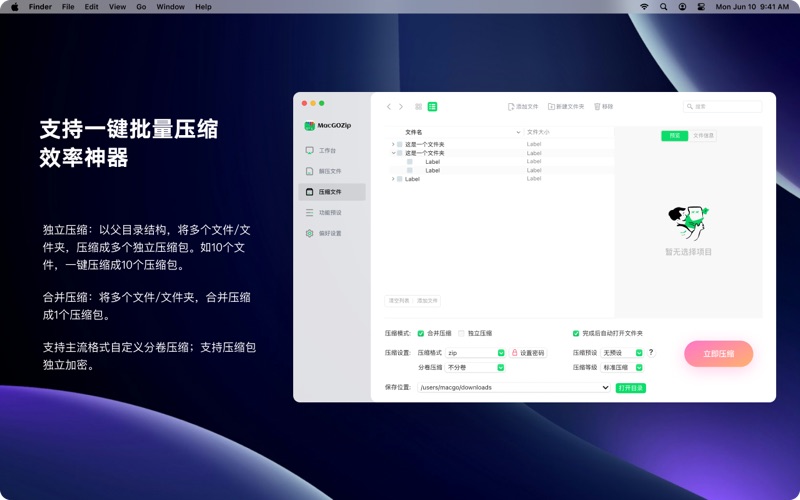Navigate back with the left arrow

pyautogui.click(x=389, y=107)
